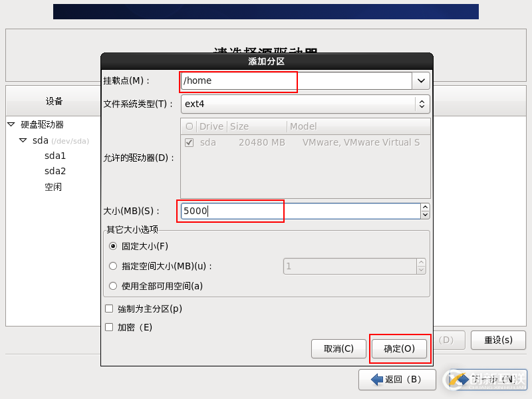Open the ext4 filesystem type dropdown

421,104
